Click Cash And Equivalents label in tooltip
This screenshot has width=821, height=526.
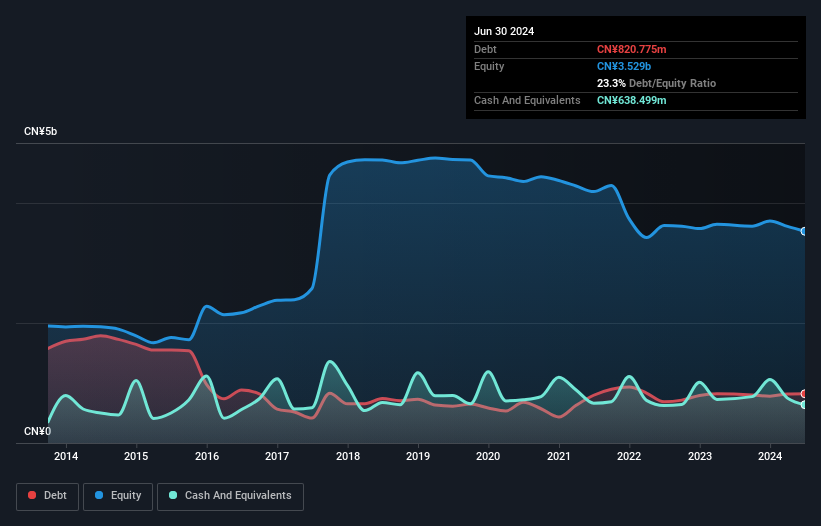point(527,100)
